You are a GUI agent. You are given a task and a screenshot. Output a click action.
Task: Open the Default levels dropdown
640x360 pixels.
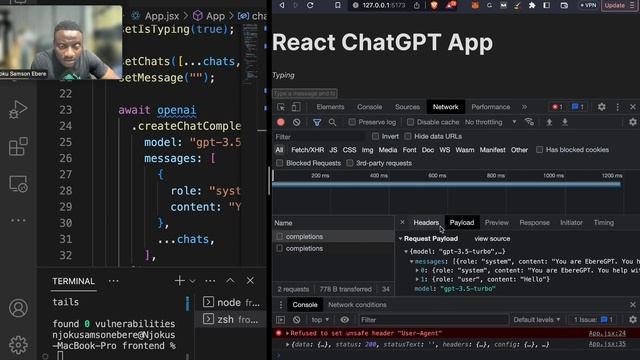[x=536, y=320]
